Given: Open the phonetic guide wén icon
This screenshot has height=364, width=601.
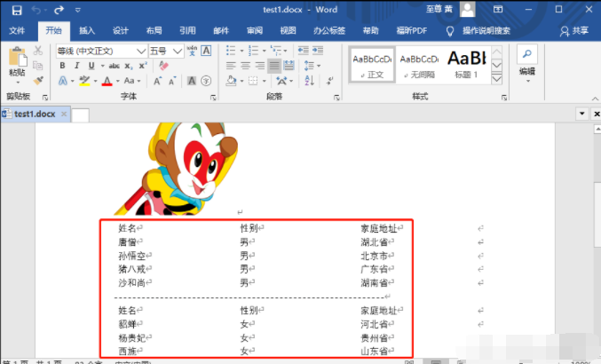Looking at the screenshot, I should click(x=192, y=51).
